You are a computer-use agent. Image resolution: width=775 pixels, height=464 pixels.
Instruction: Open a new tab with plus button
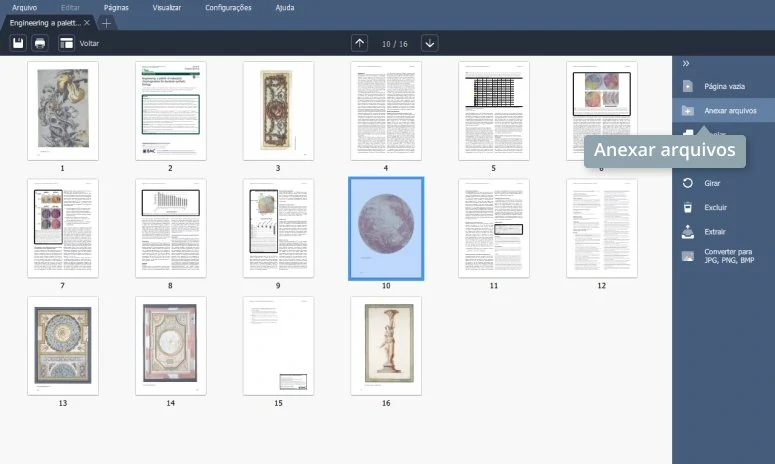(107, 22)
